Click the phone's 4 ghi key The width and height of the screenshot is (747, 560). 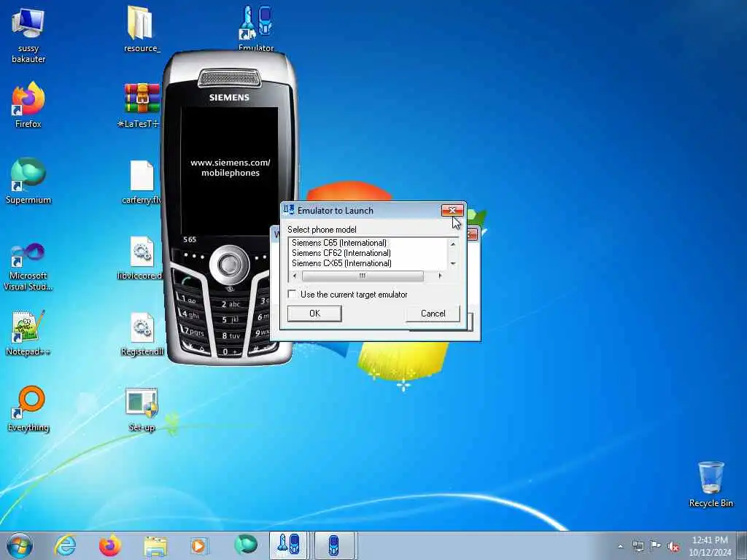coord(190,315)
